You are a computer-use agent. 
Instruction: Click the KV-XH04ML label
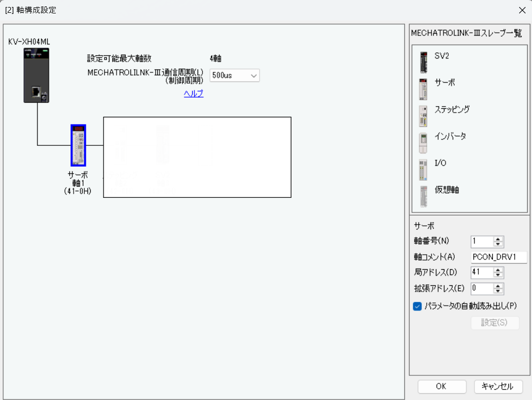pyautogui.click(x=29, y=42)
